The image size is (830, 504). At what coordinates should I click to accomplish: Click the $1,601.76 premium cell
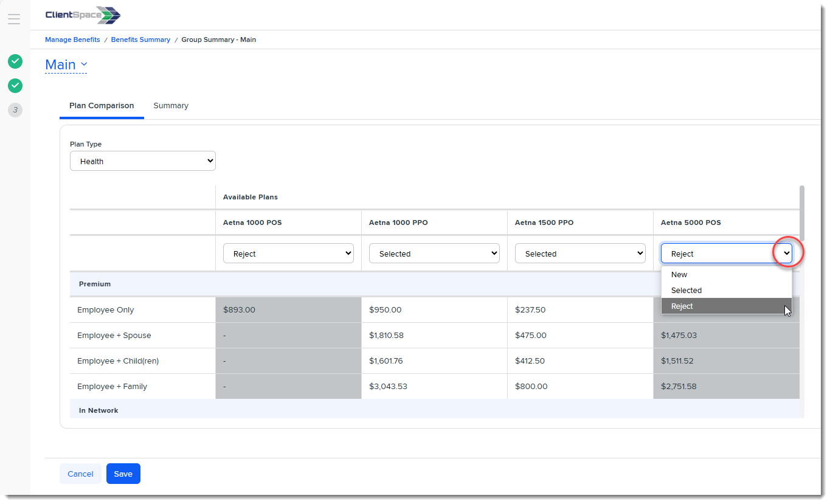click(x=434, y=361)
